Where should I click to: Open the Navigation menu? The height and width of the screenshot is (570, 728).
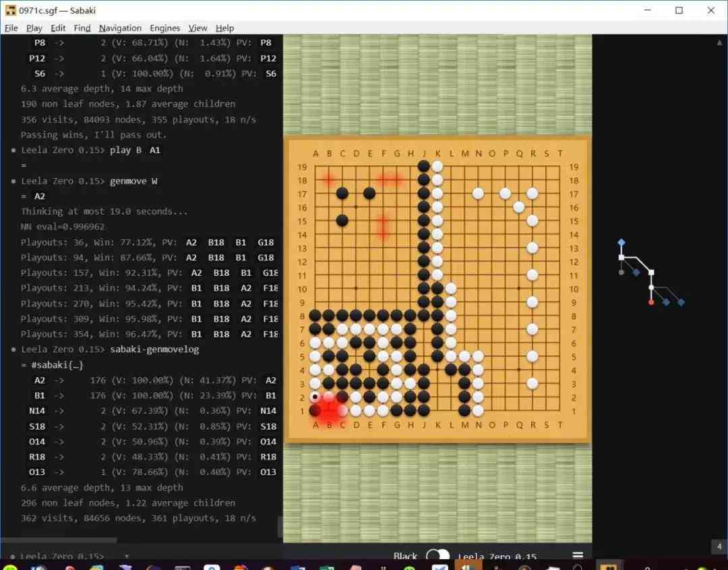click(120, 28)
